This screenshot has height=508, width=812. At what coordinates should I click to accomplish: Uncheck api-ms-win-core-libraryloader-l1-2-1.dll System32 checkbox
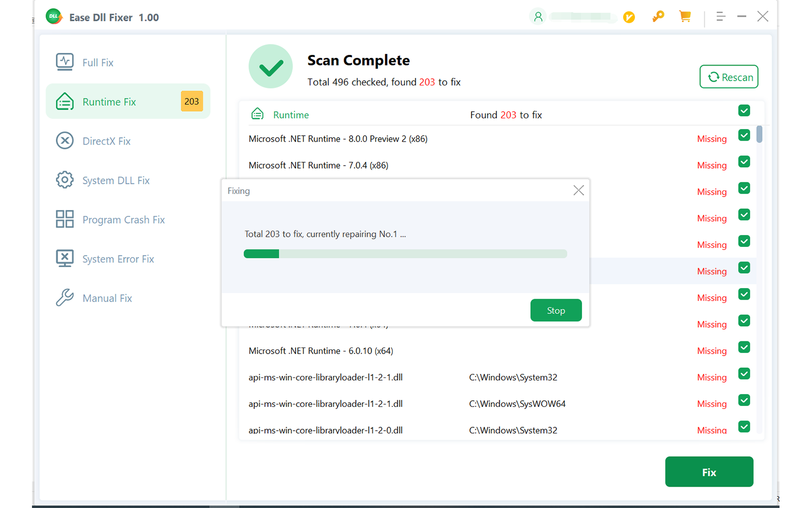click(x=744, y=374)
